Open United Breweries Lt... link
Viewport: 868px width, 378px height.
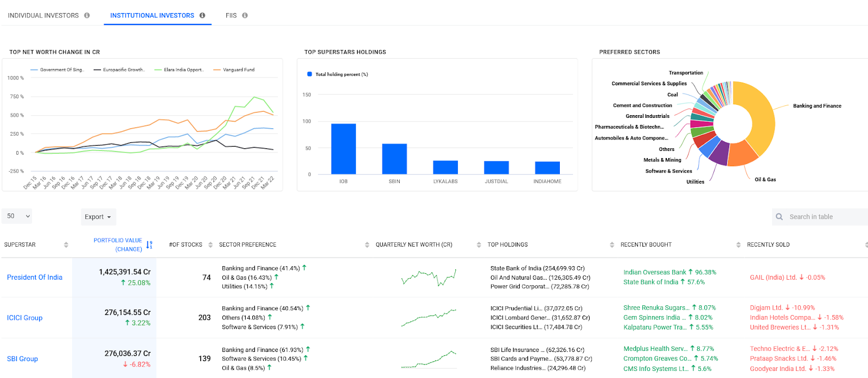[780, 327]
